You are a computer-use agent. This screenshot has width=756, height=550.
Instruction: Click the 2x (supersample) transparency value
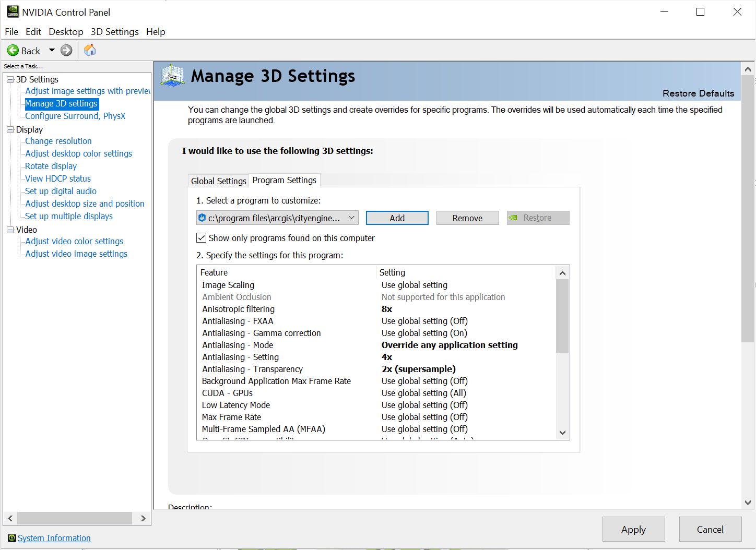click(x=419, y=369)
